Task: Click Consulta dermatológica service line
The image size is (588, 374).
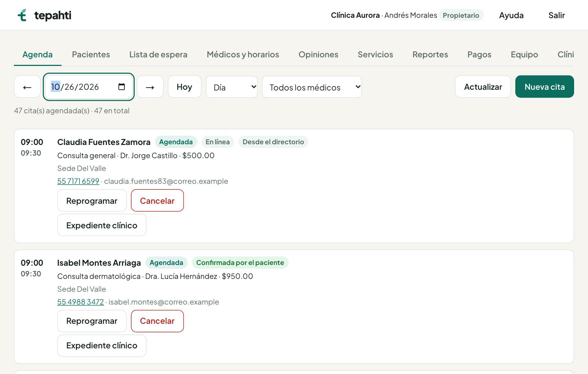Action: pyautogui.click(x=99, y=276)
